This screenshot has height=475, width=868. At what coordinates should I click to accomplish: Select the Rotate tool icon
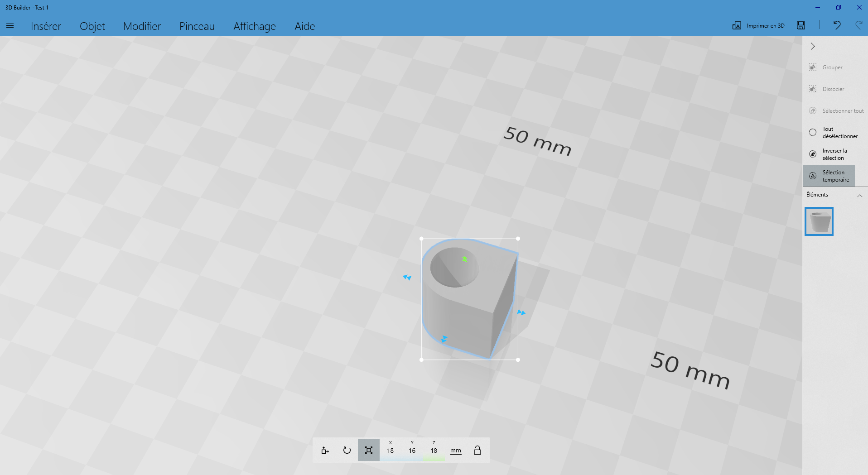[x=347, y=450]
